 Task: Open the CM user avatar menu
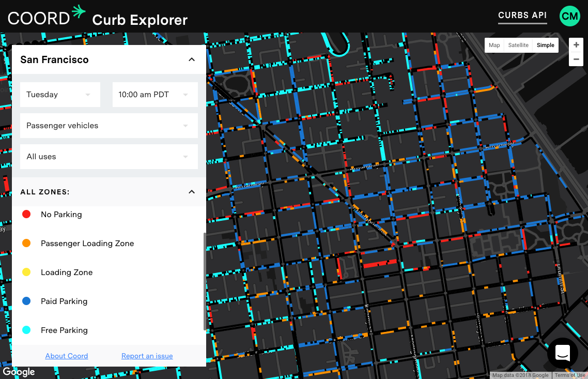[569, 16]
